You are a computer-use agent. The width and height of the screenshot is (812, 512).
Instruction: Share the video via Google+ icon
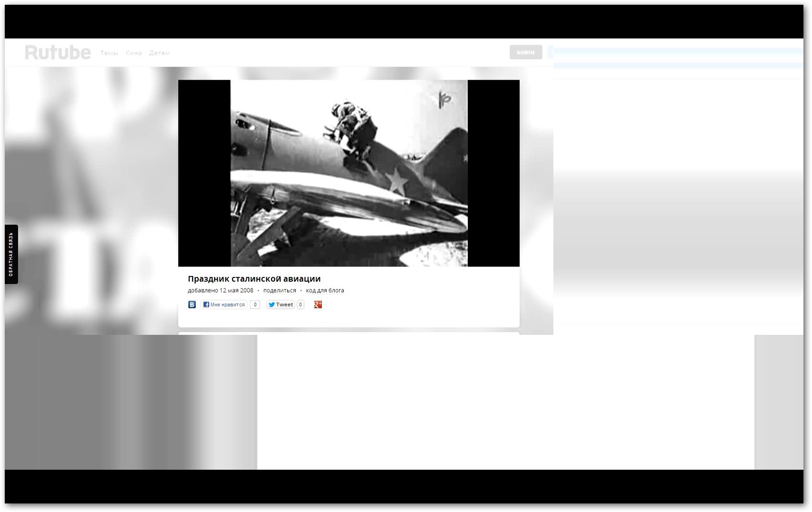coord(318,304)
